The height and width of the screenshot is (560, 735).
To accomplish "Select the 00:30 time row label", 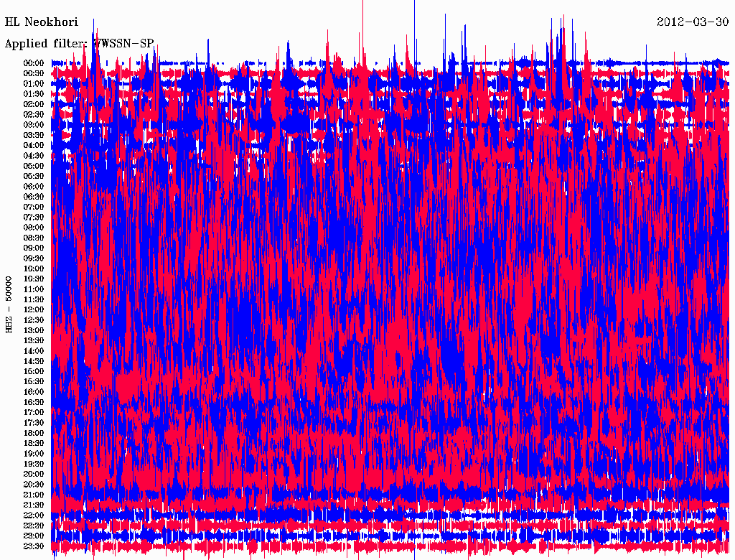I will [34, 73].
